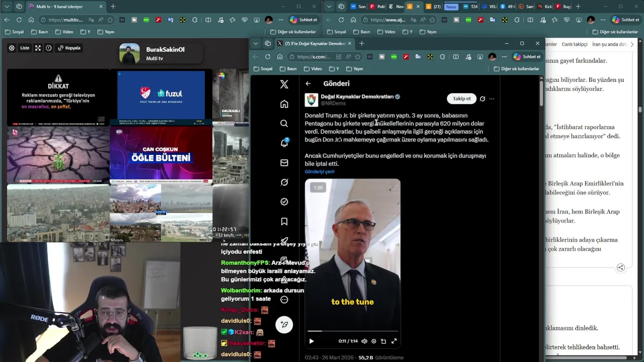Image resolution: width=644 pixels, height=362 pixels.
Task: Click the expand-arrows icon beside Liste
Action: [x=38, y=48]
